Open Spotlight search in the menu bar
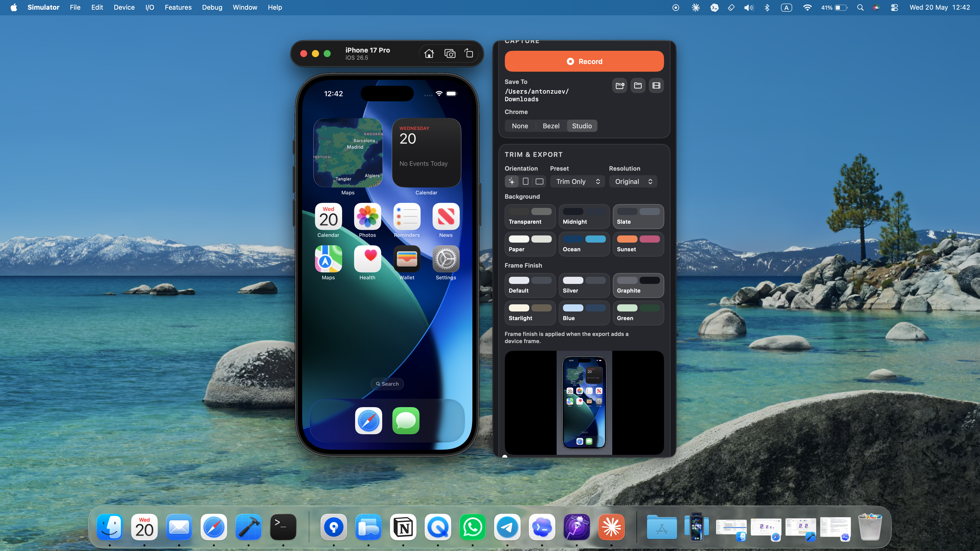This screenshot has height=551, width=980. point(860,8)
